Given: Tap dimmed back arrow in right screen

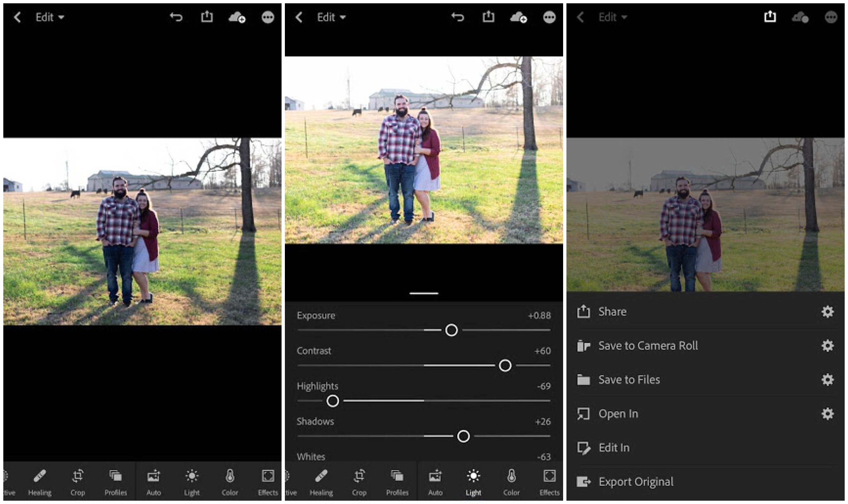Looking at the screenshot, I should (580, 17).
